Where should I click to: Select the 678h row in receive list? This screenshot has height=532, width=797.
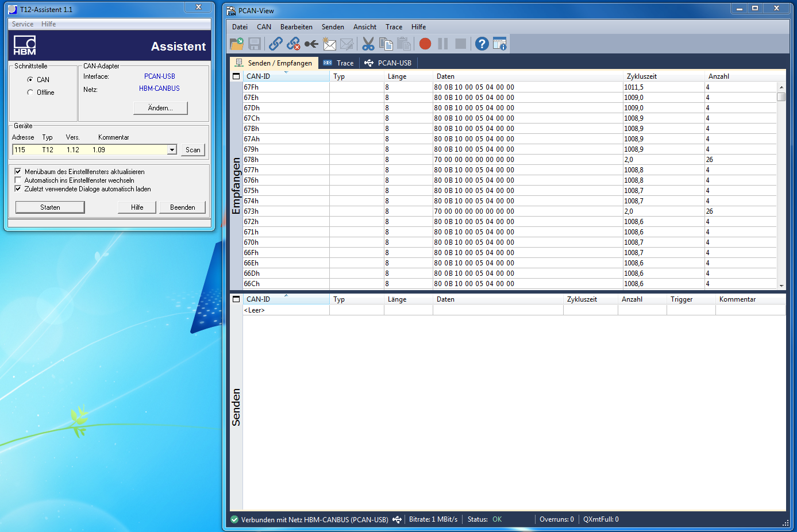(510, 160)
